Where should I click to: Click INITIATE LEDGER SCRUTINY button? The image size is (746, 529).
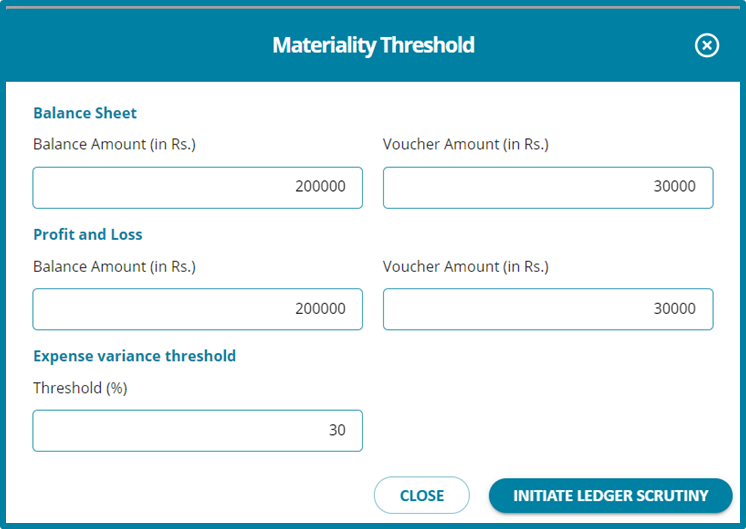point(610,496)
